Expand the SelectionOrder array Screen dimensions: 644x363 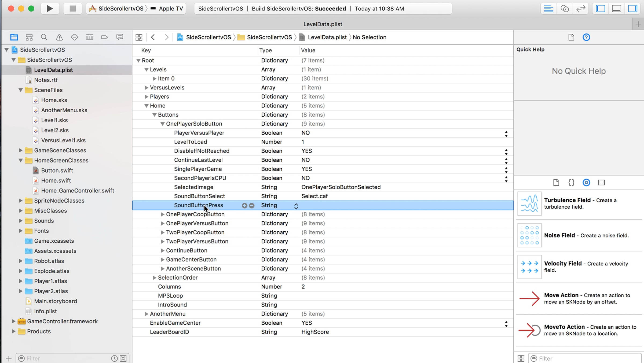154,278
